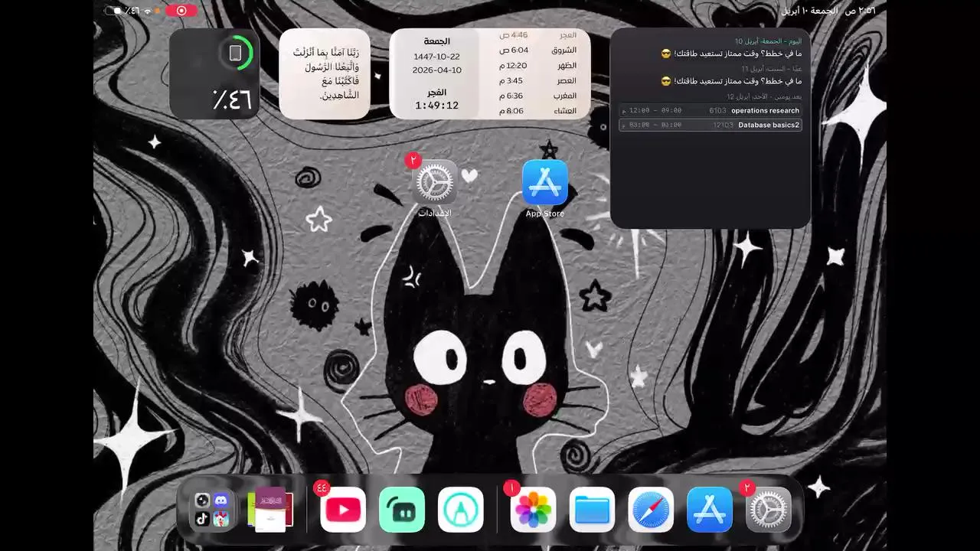Open the Settings gear in the dock
This screenshot has height=551, width=980.
click(769, 510)
